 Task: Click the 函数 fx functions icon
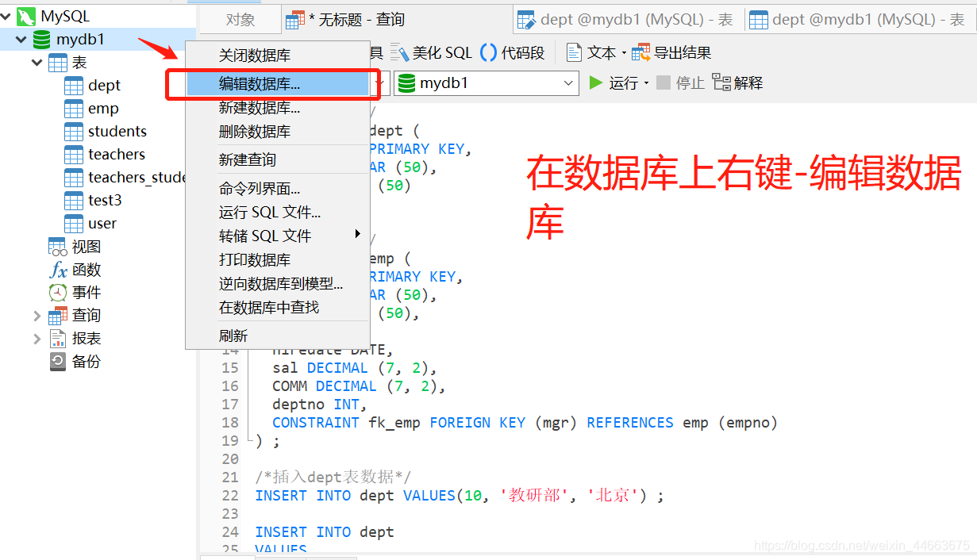tap(58, 270)
